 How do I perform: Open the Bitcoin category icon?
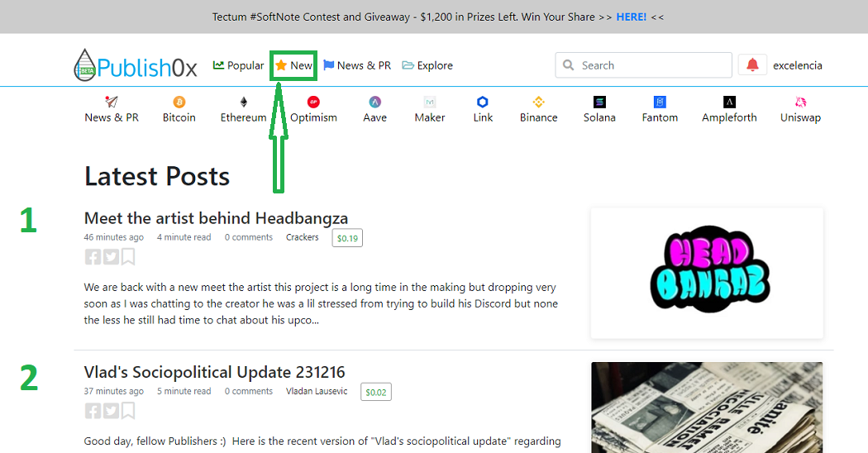(179, 102)
